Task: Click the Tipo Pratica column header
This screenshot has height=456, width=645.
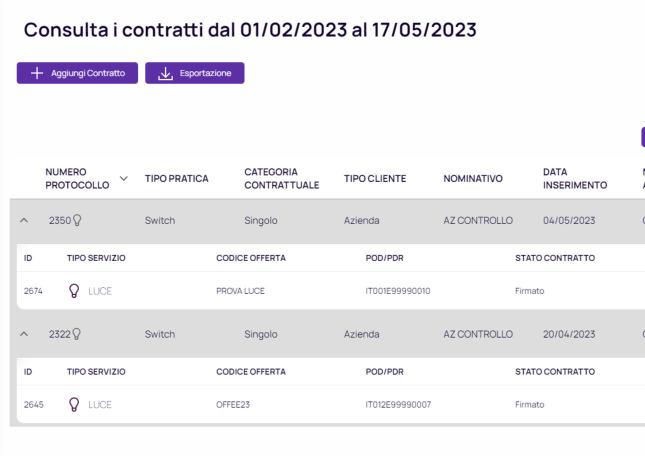Action: 176,178
